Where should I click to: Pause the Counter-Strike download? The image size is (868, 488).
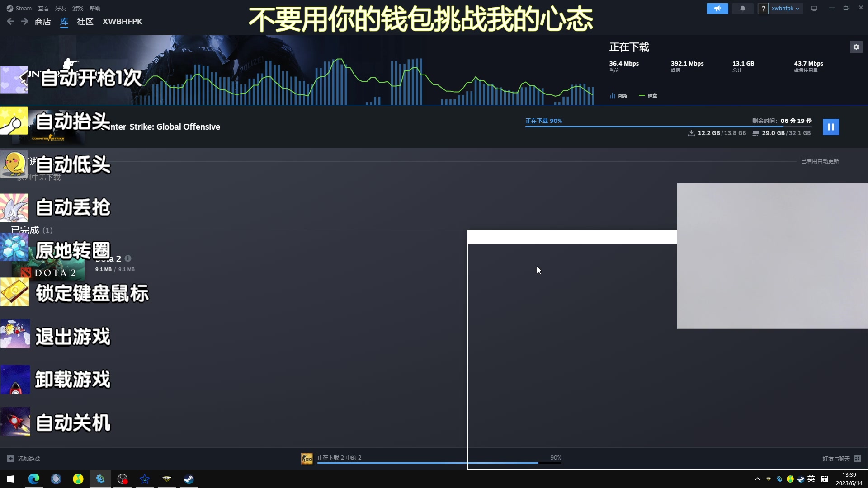[830, 127]
